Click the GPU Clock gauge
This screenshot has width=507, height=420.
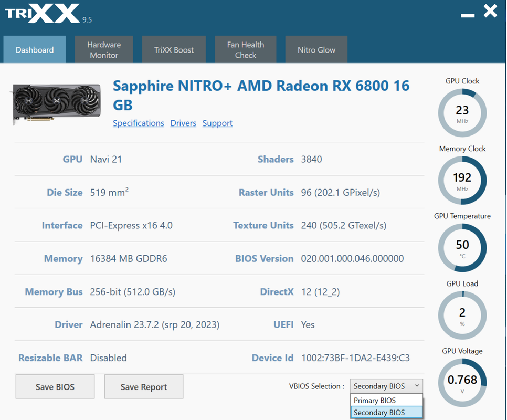pos(462,113)
